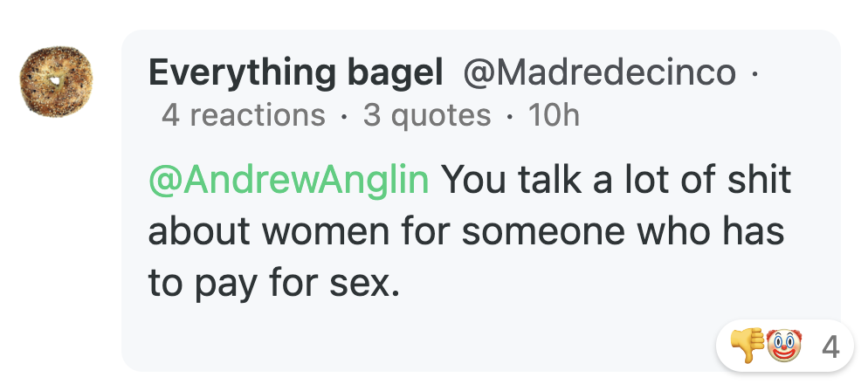868x391 pixels.
Task: Click the dot after the @Madredecinco handle
Action: 754,75
